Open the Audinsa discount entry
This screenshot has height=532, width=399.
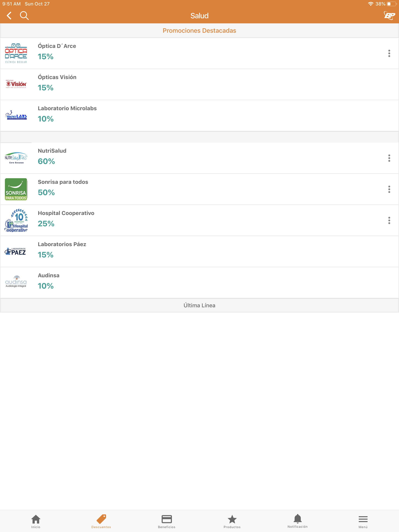pyautogui.click(x=199, y=283)
